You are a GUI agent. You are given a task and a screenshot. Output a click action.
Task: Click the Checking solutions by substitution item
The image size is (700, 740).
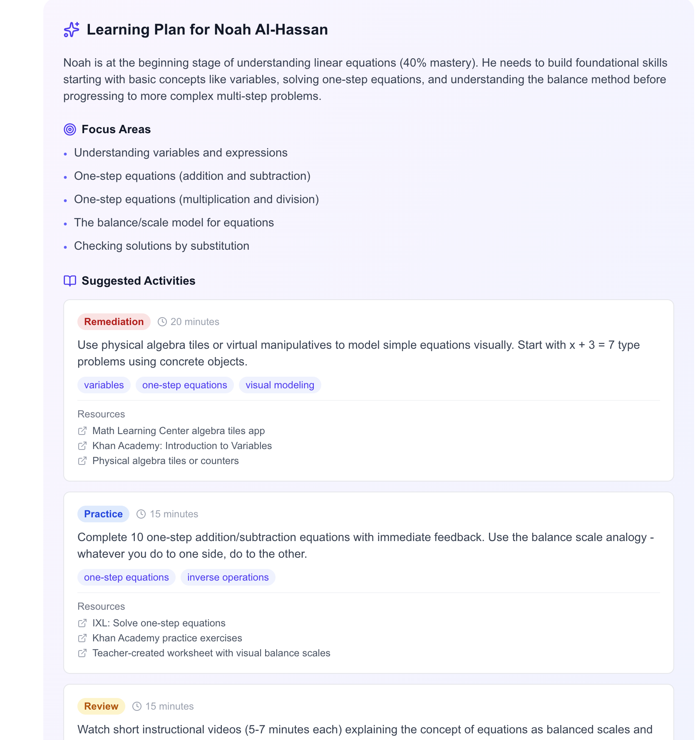point(161,246)
